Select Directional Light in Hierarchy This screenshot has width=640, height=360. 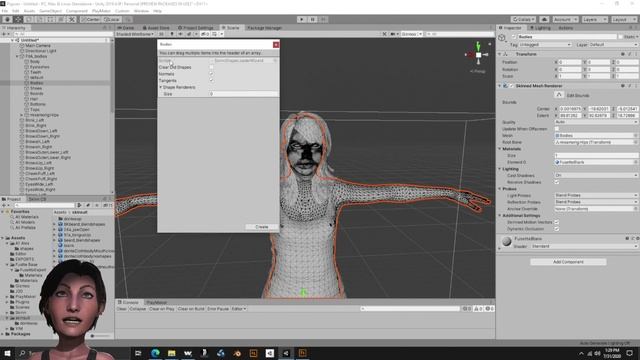click(x=41, y=51)
